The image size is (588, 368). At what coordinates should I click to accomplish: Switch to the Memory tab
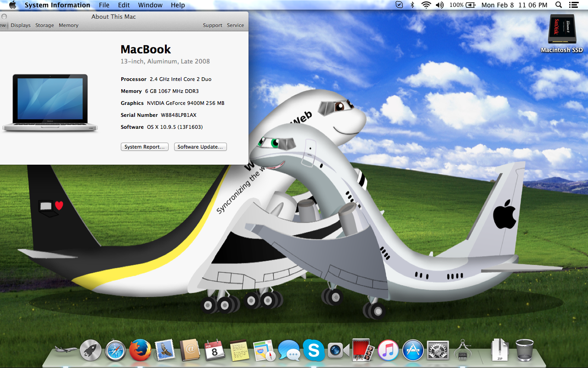[68, 25]
